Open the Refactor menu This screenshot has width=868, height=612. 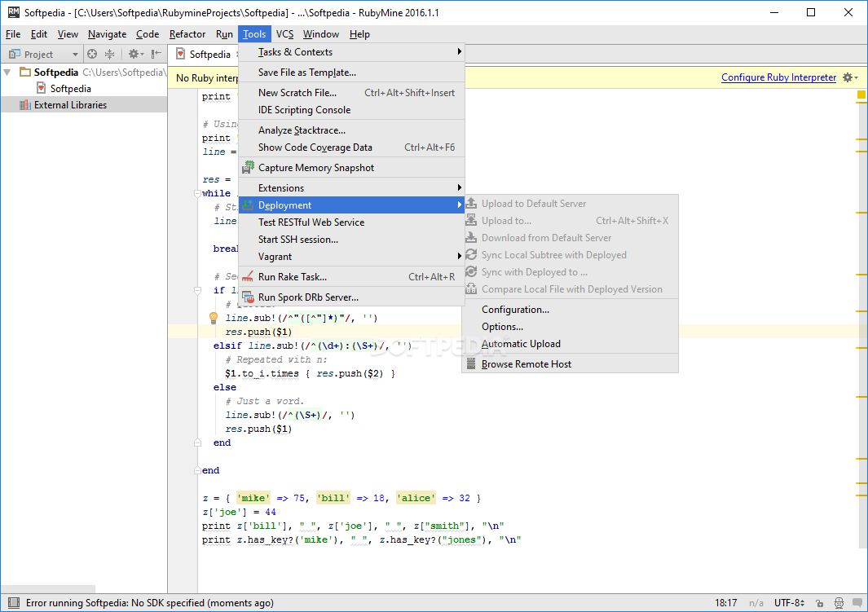point(187,33)
